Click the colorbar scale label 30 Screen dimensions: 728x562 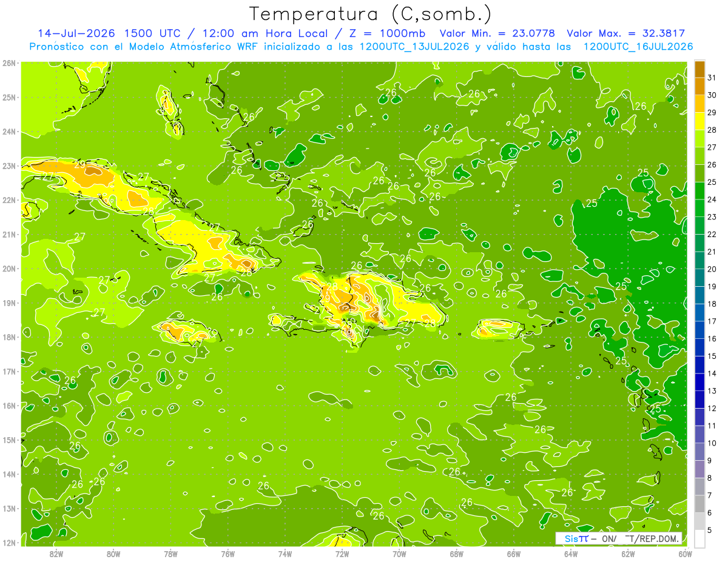tap(712, 95)
